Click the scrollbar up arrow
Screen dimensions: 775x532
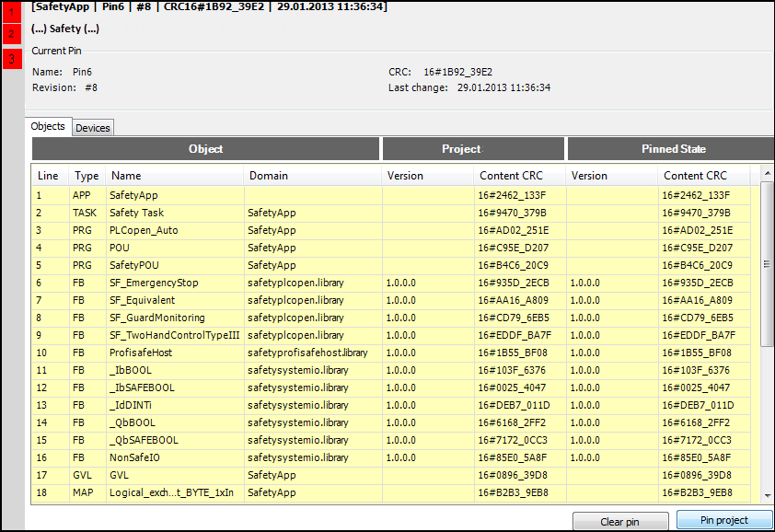(765, 173)
